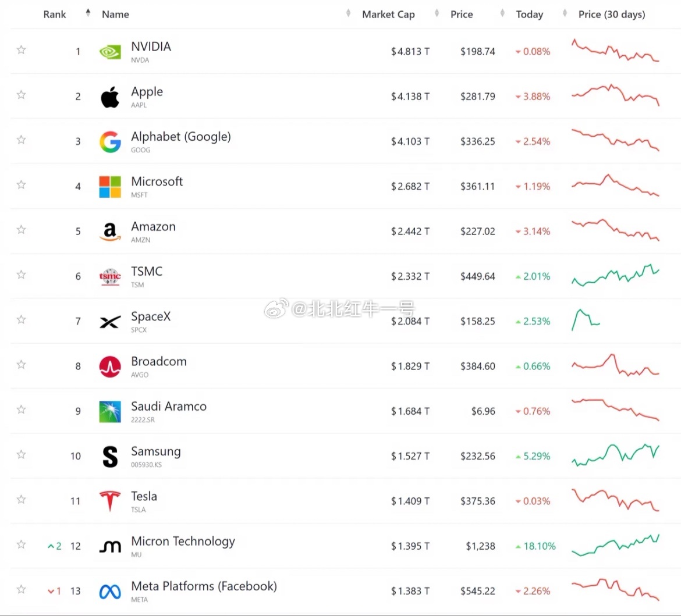This screenshot has width=681, height=616.
Task: Click the Microsoft four-square logo
Action: tap(110, 187)
